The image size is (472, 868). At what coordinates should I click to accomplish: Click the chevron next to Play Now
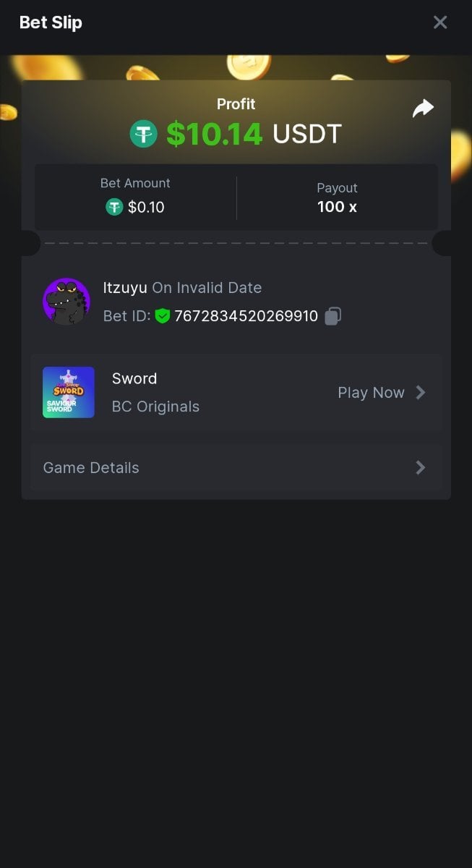click(421, 393)
